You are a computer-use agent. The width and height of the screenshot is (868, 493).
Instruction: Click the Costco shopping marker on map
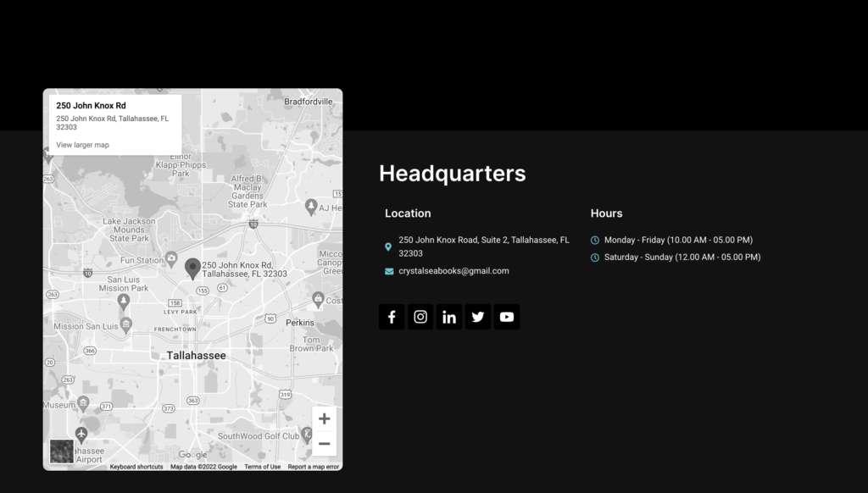coord(319,300)
